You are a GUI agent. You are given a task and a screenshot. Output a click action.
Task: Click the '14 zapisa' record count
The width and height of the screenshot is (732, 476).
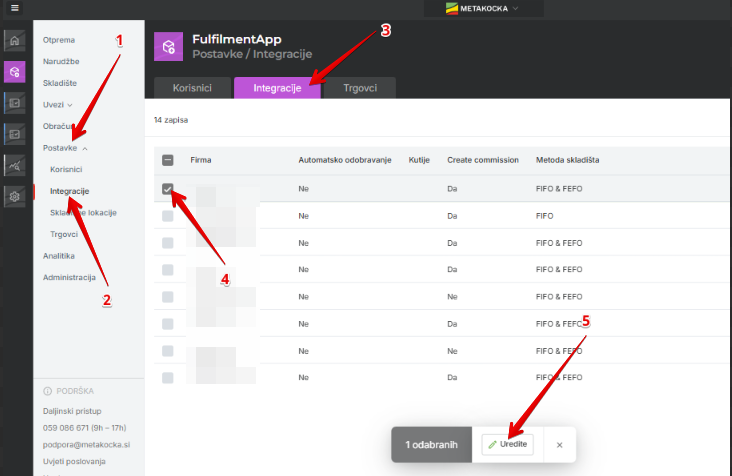171,120
